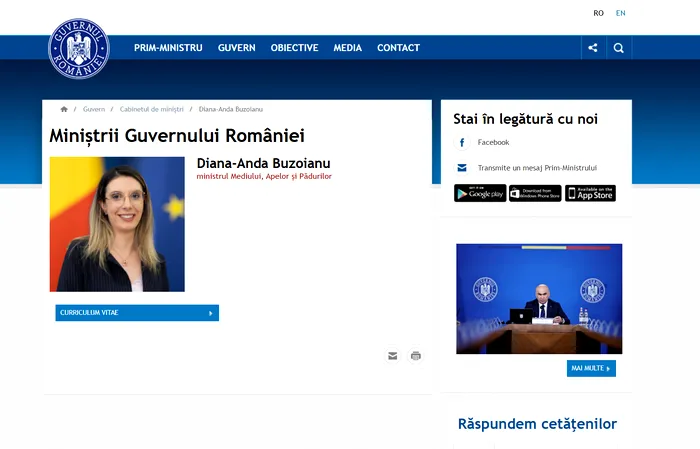
Task: Click the envelope icon beside Transmite un mesaj
Action: 462,168
